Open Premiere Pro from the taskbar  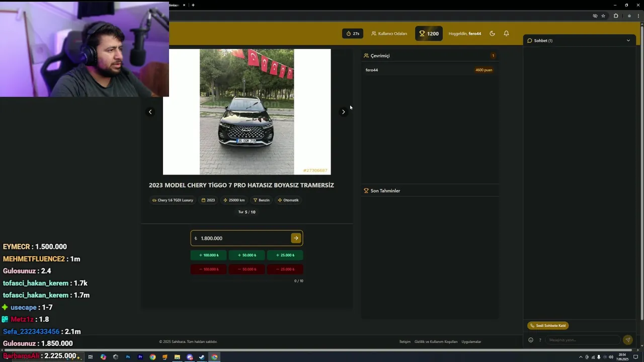click(x=140, y=357)
